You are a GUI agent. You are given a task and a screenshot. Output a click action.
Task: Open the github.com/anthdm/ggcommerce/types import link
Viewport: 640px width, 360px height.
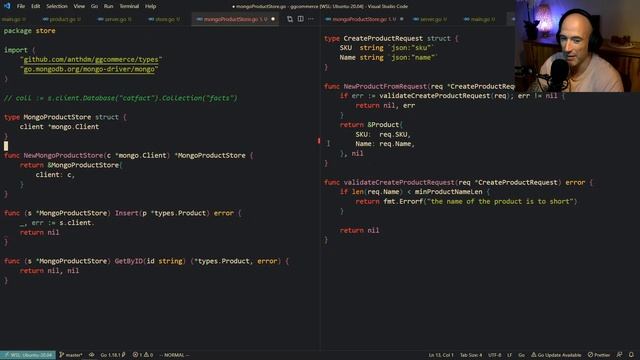91,60
